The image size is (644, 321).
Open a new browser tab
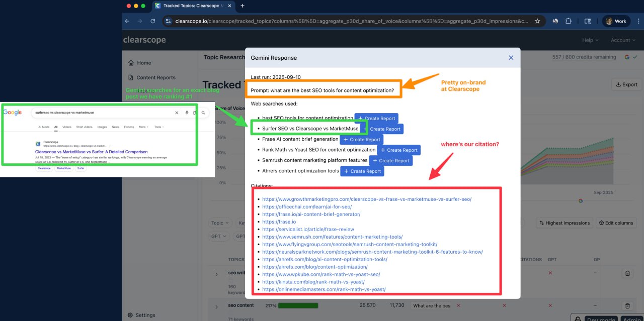243,6
